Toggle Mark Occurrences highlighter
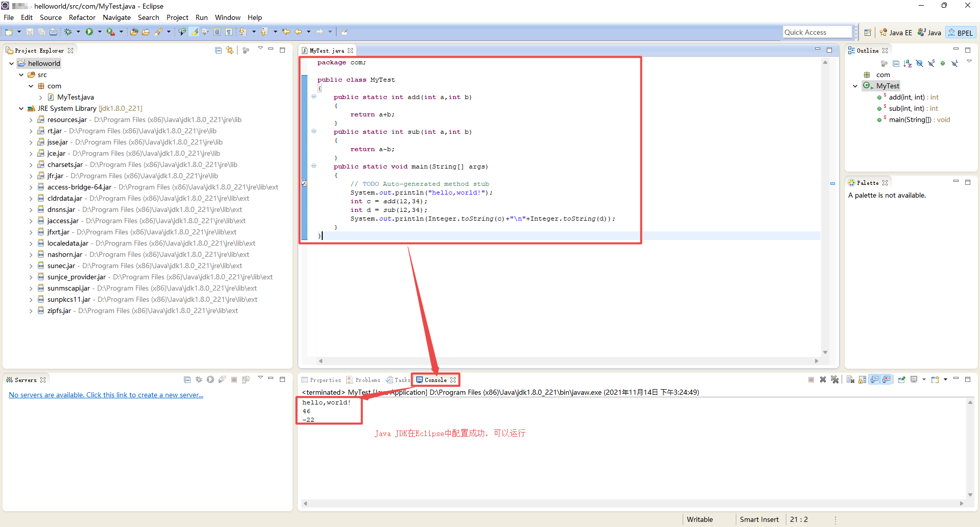980x527 pixels. (x=194, y=32)
